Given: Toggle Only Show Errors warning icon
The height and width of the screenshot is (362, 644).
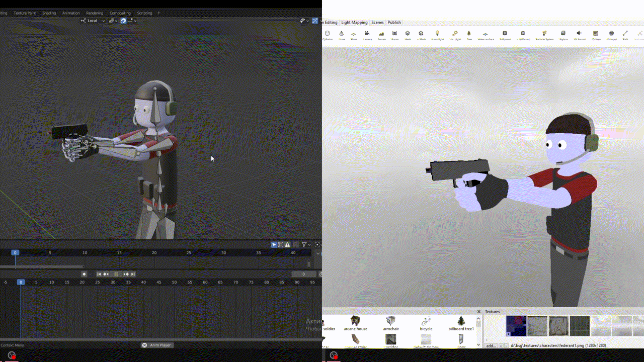Looking at the screenshot, I should [x=287, y=245].
